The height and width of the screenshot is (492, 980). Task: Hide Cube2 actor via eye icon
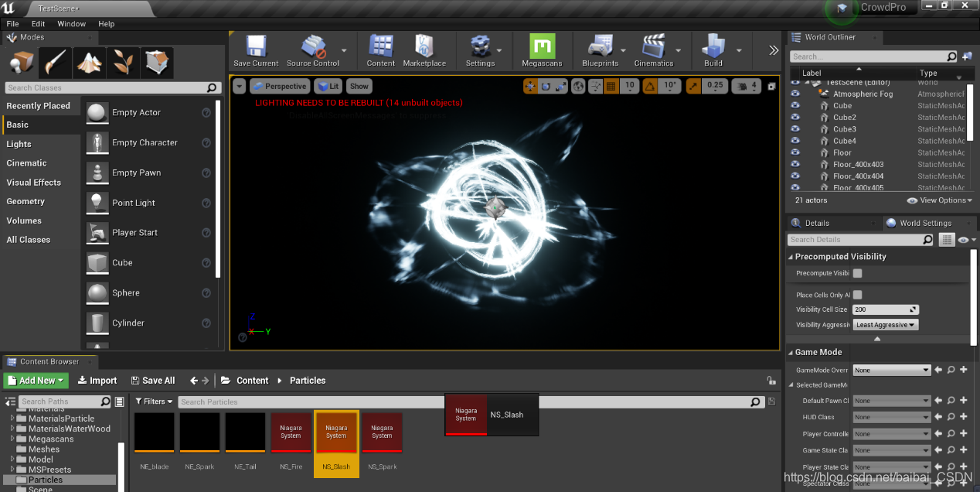pyautogui.click(x=795, y=118)
